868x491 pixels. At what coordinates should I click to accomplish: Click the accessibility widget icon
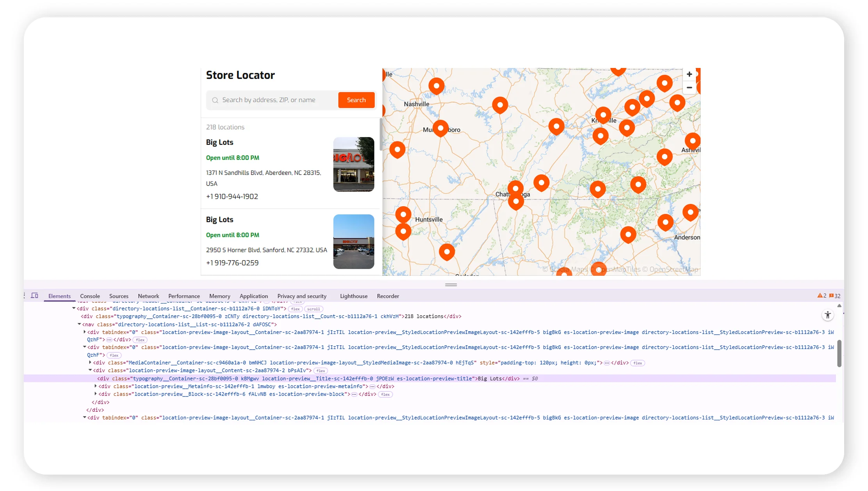(x=827, y=315)
